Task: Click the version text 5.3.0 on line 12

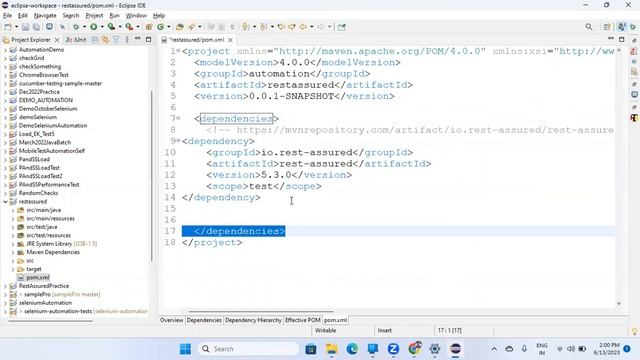Action: tap(276, 175)
